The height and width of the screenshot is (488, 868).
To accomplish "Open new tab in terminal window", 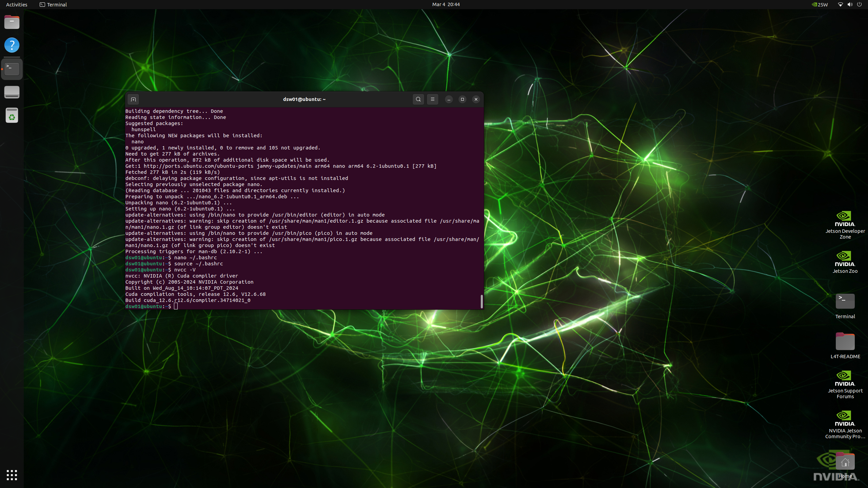I will (133, 99).
